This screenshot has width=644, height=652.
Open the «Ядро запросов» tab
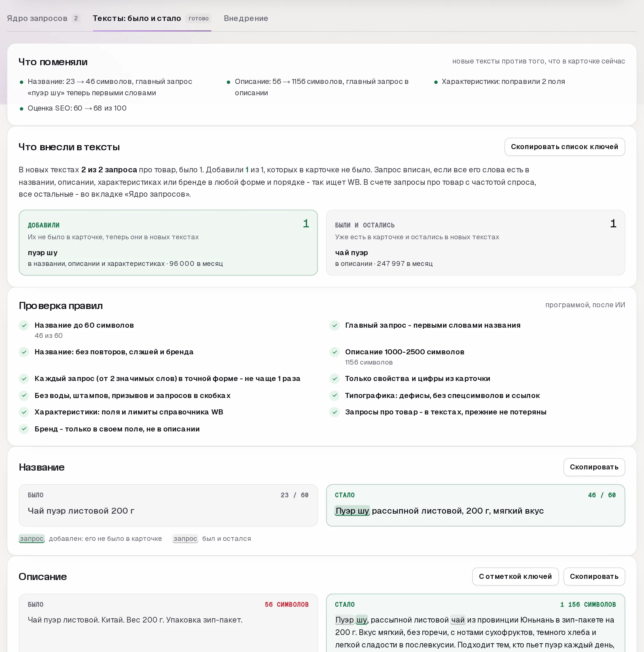pos(44,18)
